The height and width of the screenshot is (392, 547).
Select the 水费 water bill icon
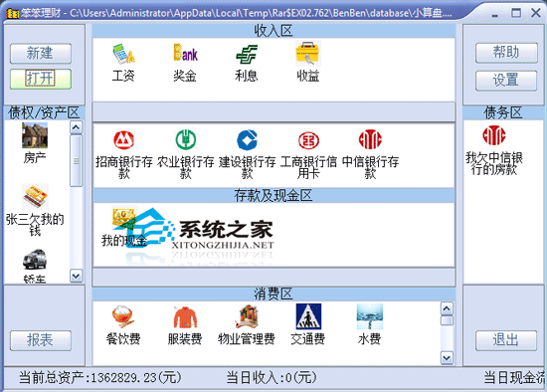369,316
